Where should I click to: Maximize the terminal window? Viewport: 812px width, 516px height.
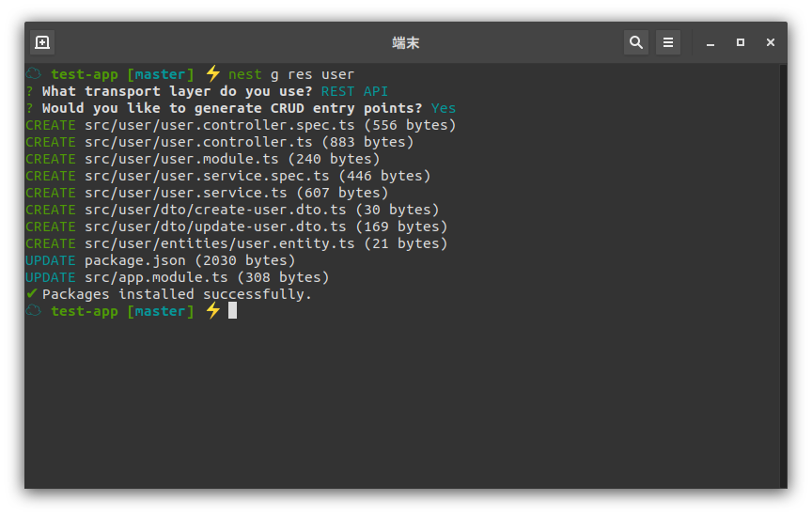(x=741, y=42)
